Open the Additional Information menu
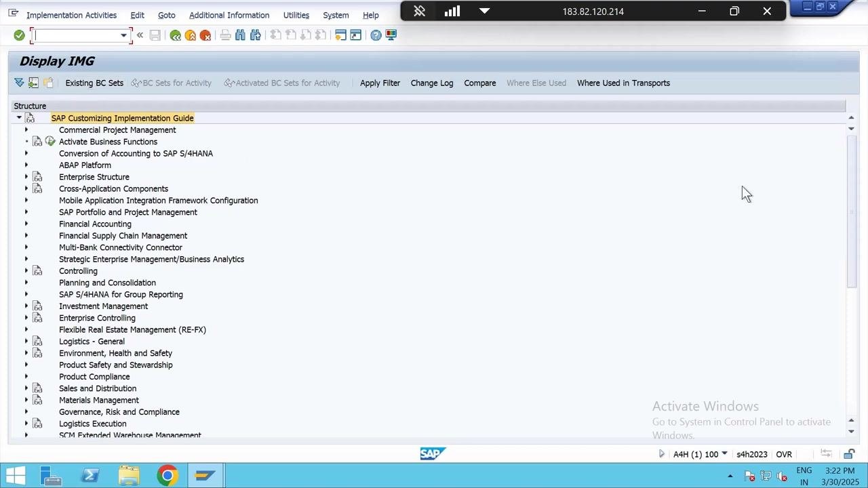The width and height of the screenshot is (868, 488). tap(229, 15)
